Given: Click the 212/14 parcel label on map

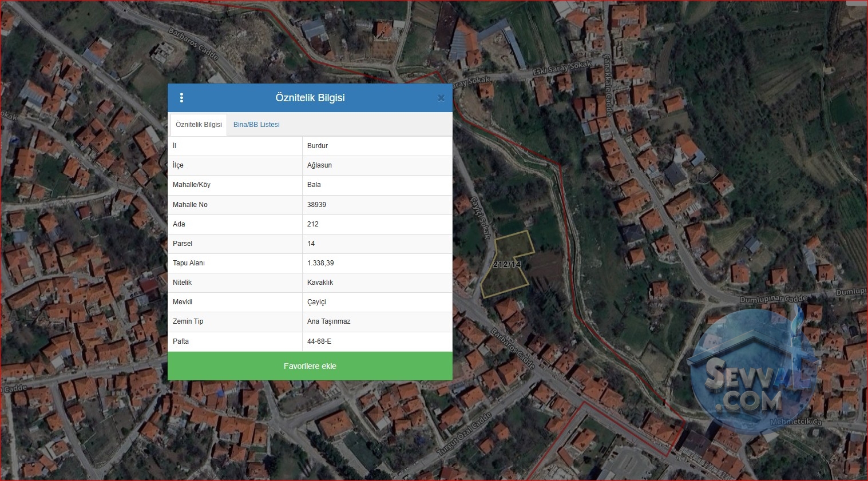Looking at the screenshot, I should click(x=507, y=264).
